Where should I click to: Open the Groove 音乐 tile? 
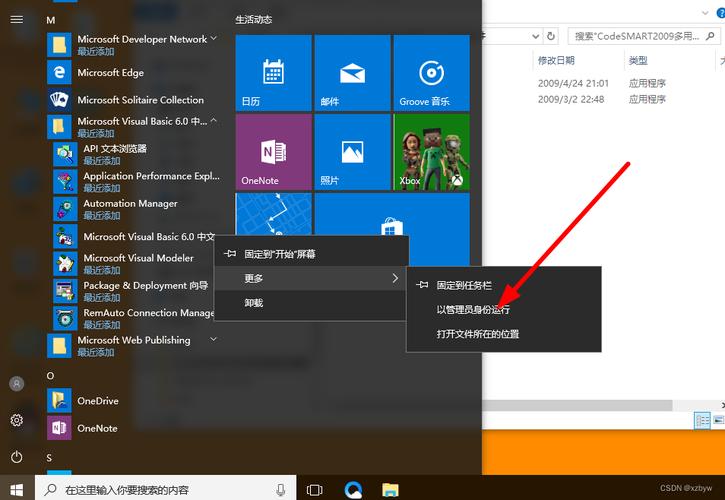coord(431,73)
